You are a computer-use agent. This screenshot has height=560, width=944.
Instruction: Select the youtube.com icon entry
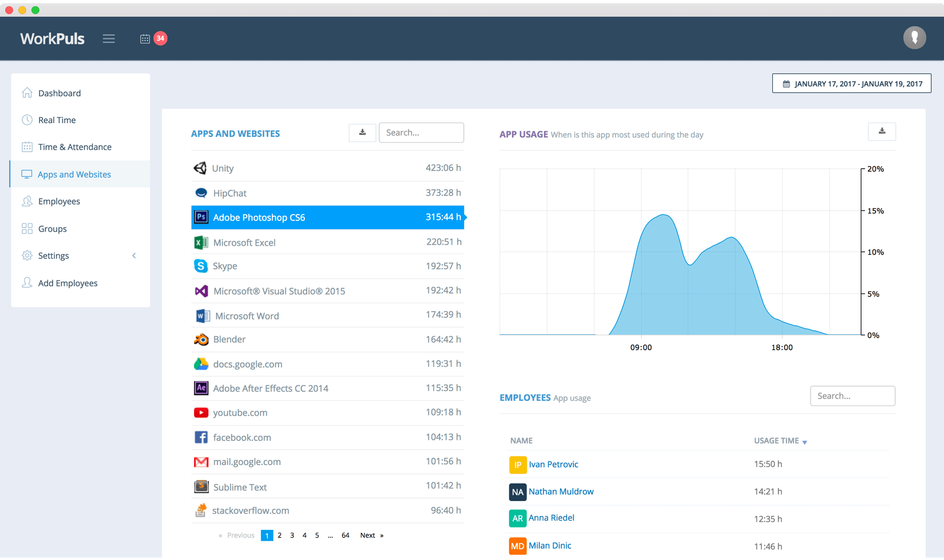pyautogui.click(x=201, y=413)
